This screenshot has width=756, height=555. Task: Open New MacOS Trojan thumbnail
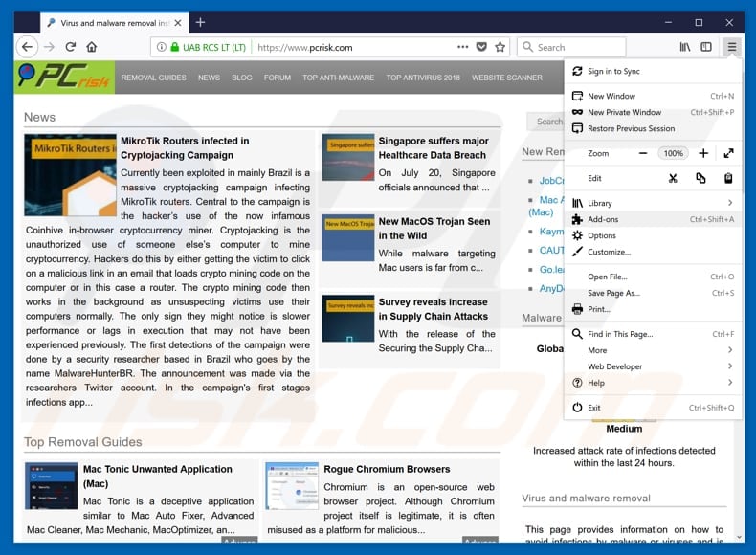pyautogui.click(x=347, y=237)
